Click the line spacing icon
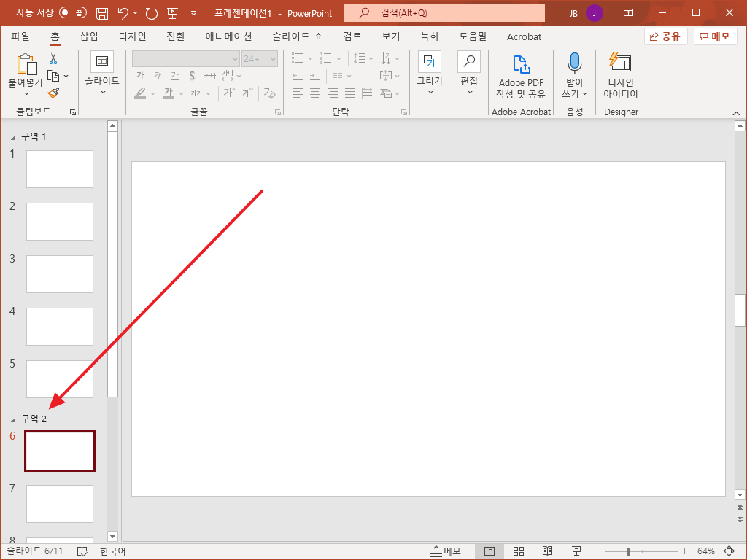747x560 pixels. (360, 58)
